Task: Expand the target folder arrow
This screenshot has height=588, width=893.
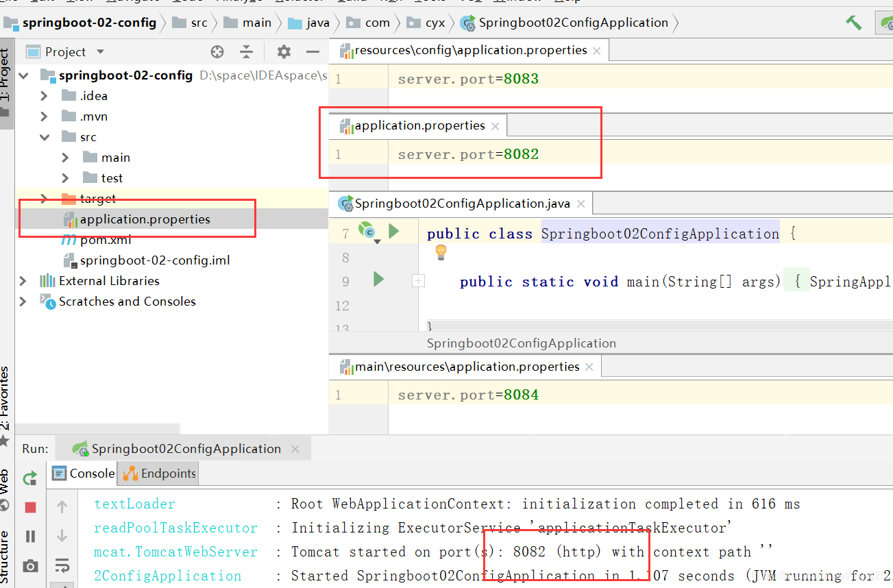Action: [x=45, y=199]
